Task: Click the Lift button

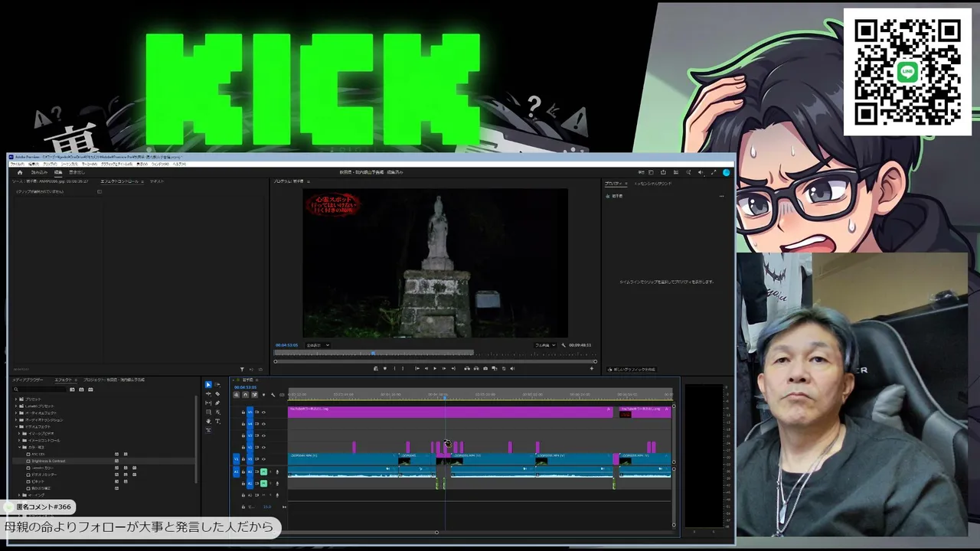Action: pos(467,368)
